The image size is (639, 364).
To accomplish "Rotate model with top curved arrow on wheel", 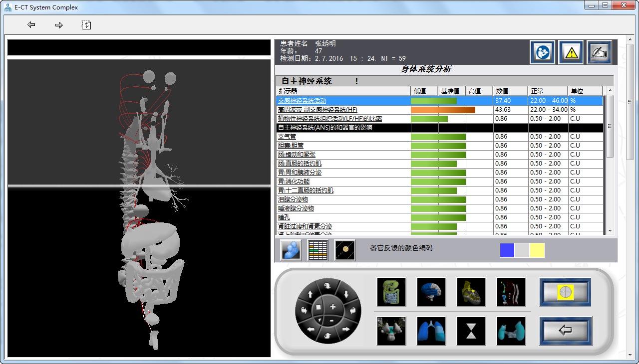I will point(327,286).
